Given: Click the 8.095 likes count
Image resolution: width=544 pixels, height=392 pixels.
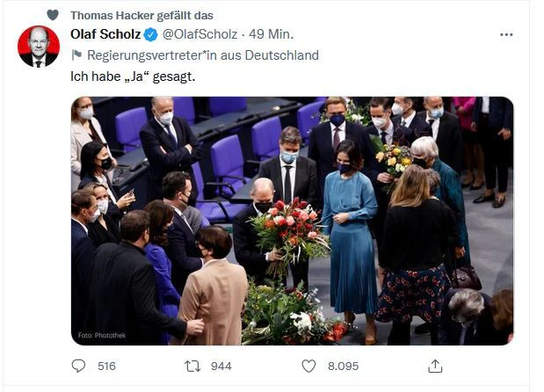Looking at the screenshot, I should (342, 366).
